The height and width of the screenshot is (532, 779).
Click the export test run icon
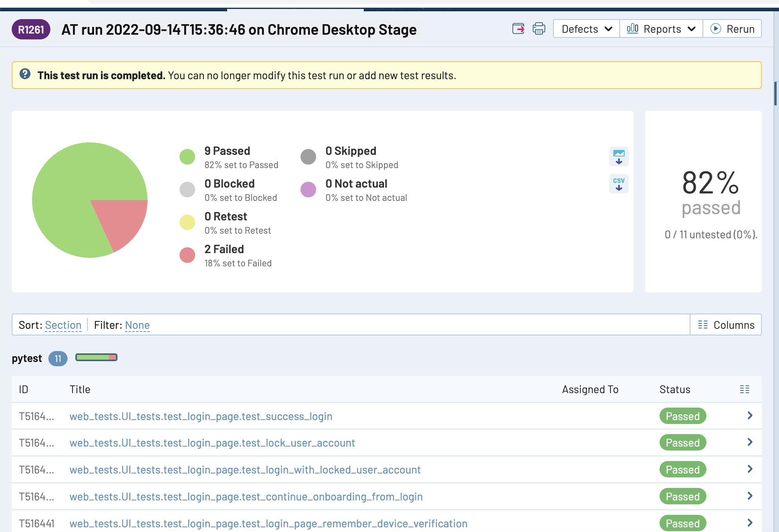[x=518, y=29]
